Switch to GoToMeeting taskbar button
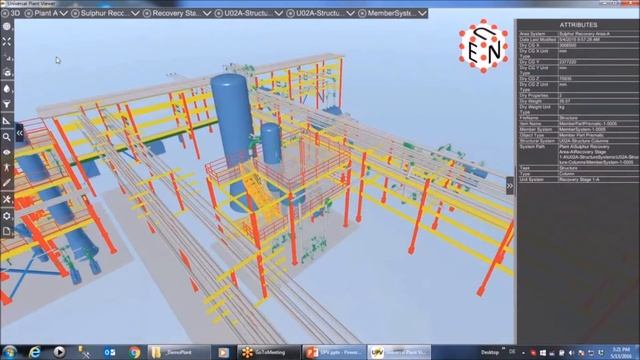Image resolution: width=640 pixels, height=360 pixels. [268, 352]
